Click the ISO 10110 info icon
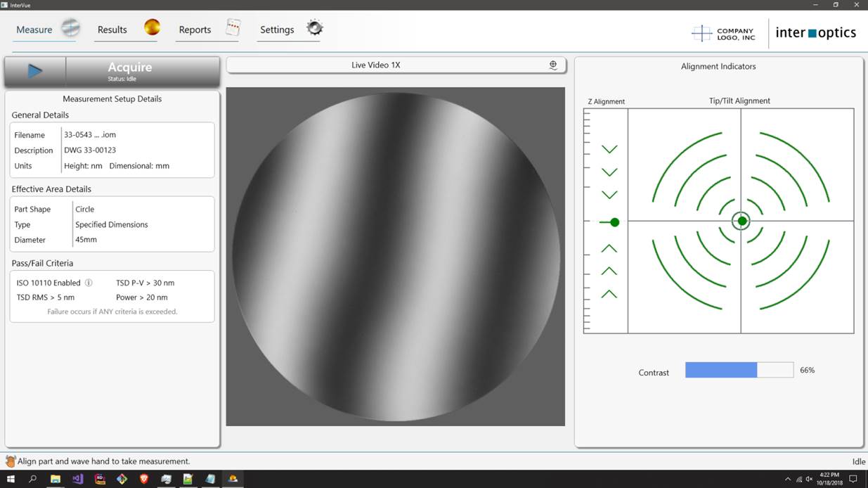868x488 pixels. click(x=89, y=283)
